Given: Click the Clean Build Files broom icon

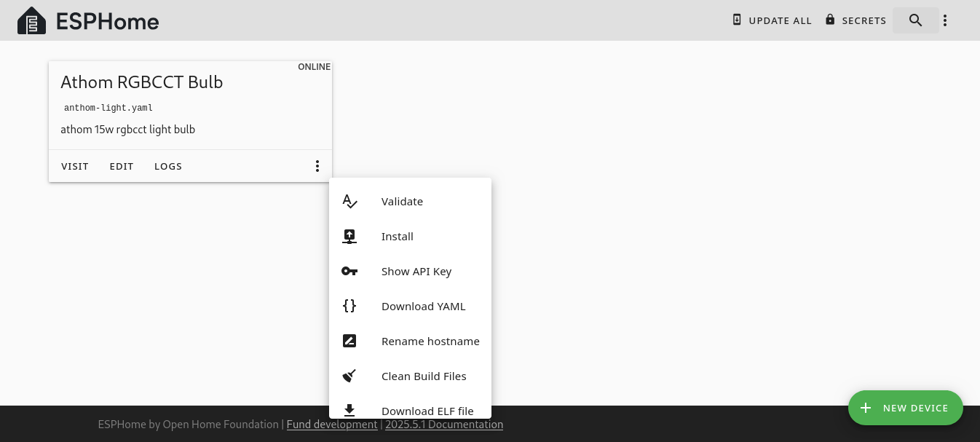Looking at the screenshot, I should (x=349, y=376).
